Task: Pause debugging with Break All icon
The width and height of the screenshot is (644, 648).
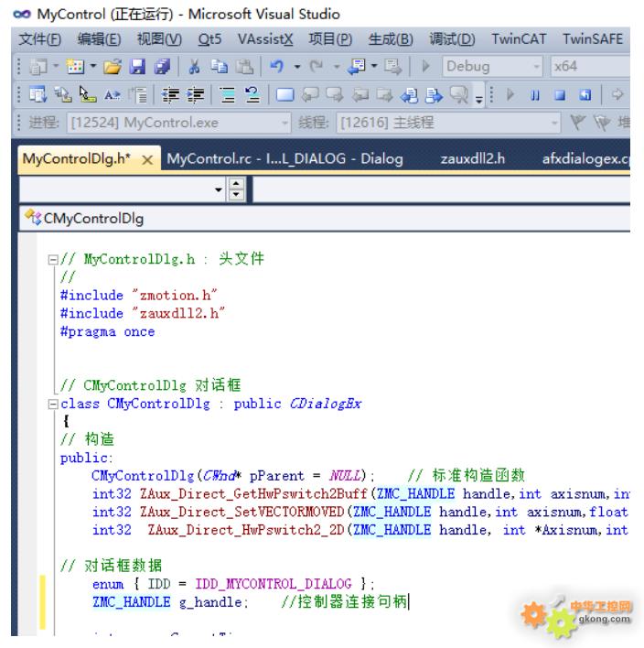Action: (535, 95)
